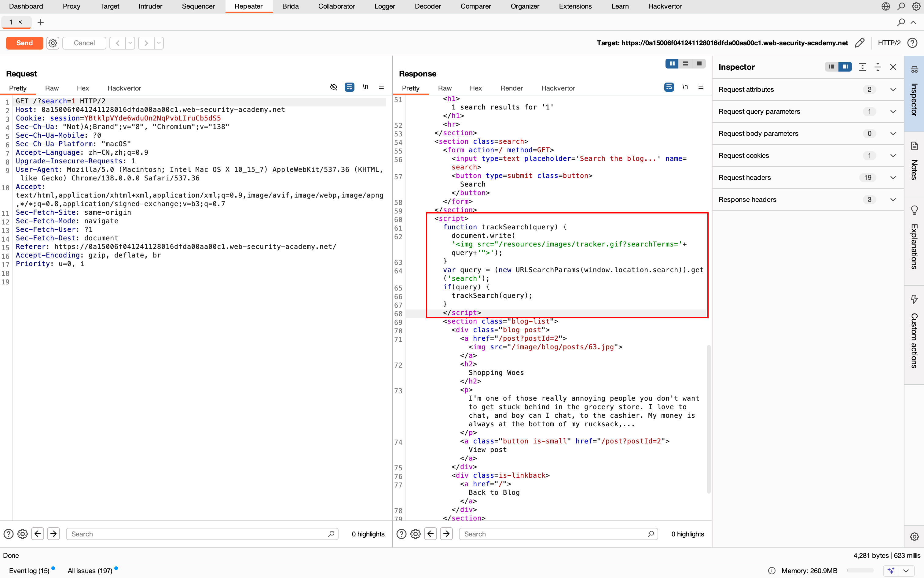Image resolution: width=924 pixels, height=578 pixels.
Task: Switch Request view to Raw
Action: coord(52,88)
